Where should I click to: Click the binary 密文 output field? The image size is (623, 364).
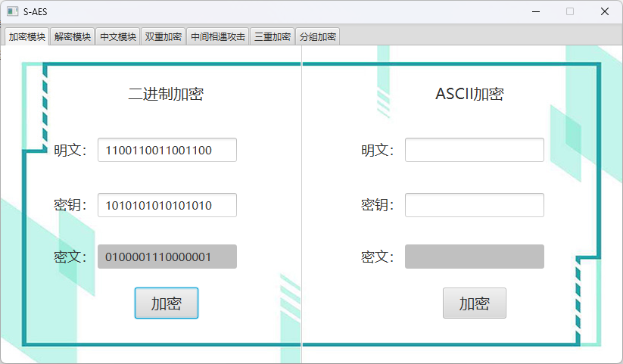pos(167,257)
